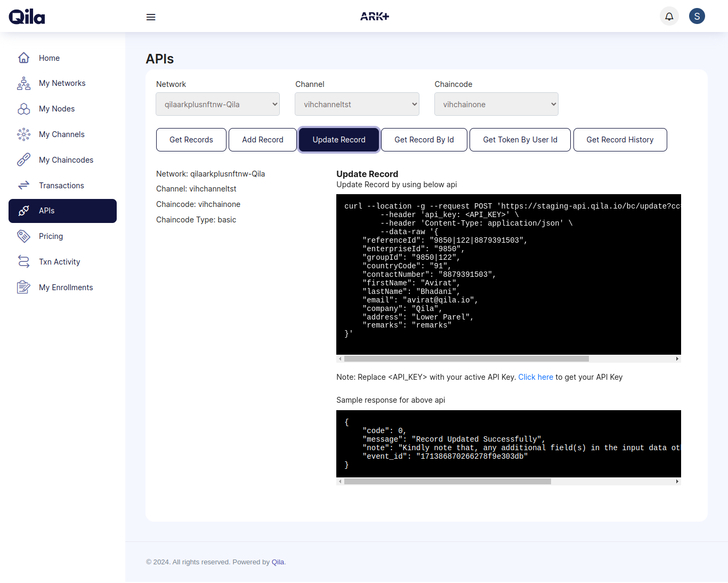This screenshot has height=583, width=728.
Task: Select the Get Records tab
Action: [x=191, y=140]
